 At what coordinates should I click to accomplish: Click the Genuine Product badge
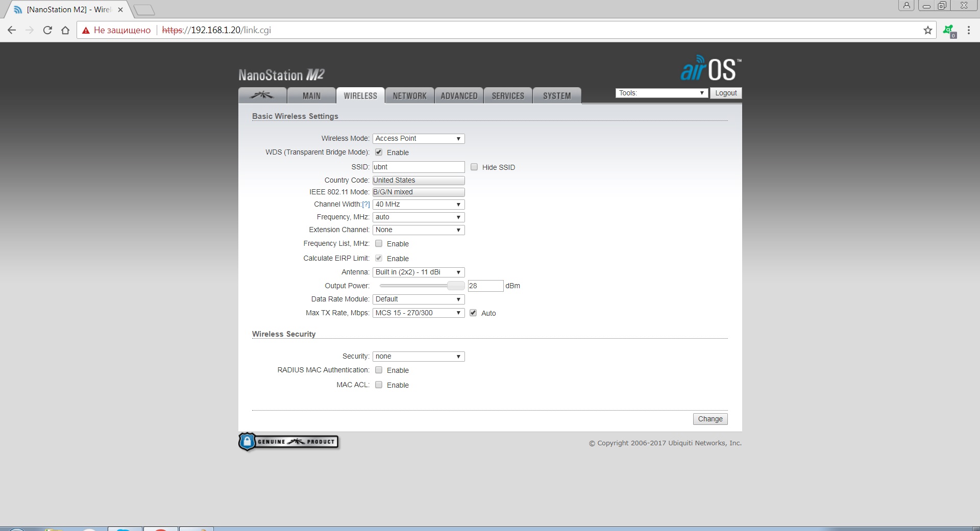(288, 442)
